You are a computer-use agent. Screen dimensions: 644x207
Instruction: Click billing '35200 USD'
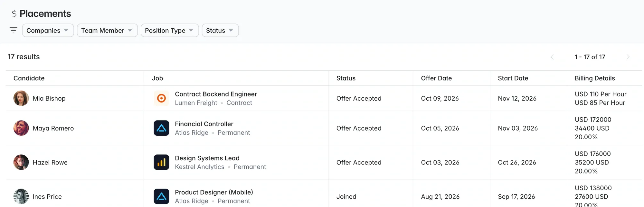[592, 162]
